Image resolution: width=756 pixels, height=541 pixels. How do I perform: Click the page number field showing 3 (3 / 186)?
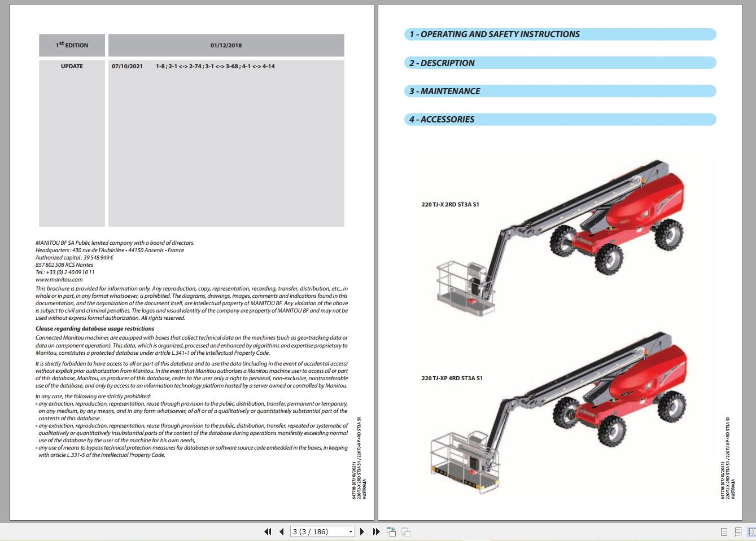pyautogui.click(x=318, y=531)
